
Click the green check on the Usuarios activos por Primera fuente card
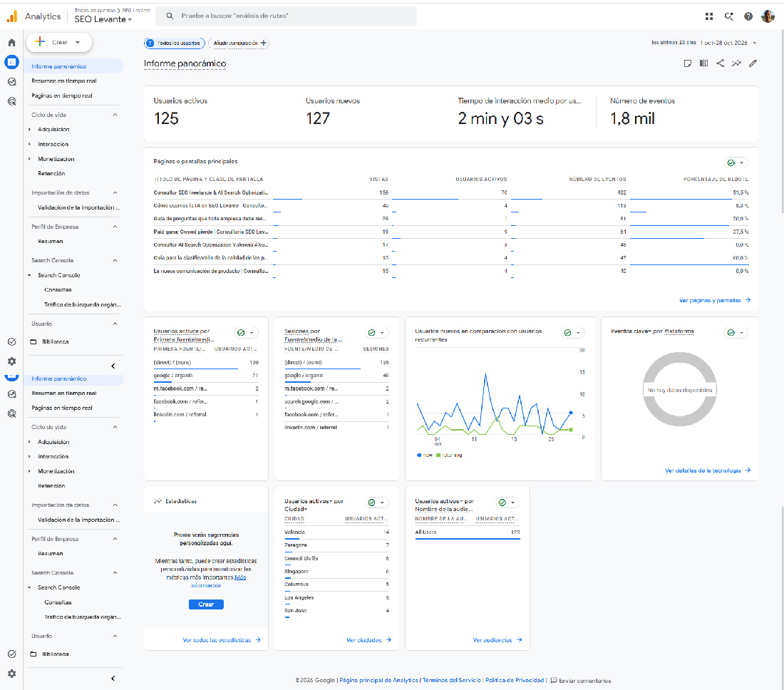pyautogui.click(x=241, y=333)
